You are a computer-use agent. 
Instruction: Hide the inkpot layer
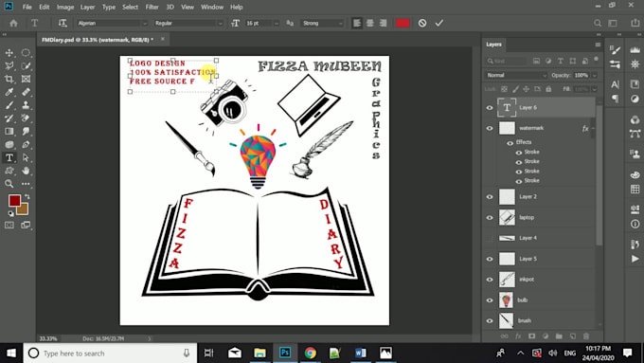pos(490,280)
